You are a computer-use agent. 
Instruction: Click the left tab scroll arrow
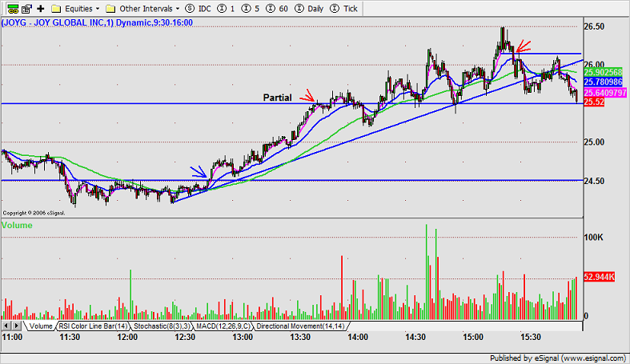6,326
